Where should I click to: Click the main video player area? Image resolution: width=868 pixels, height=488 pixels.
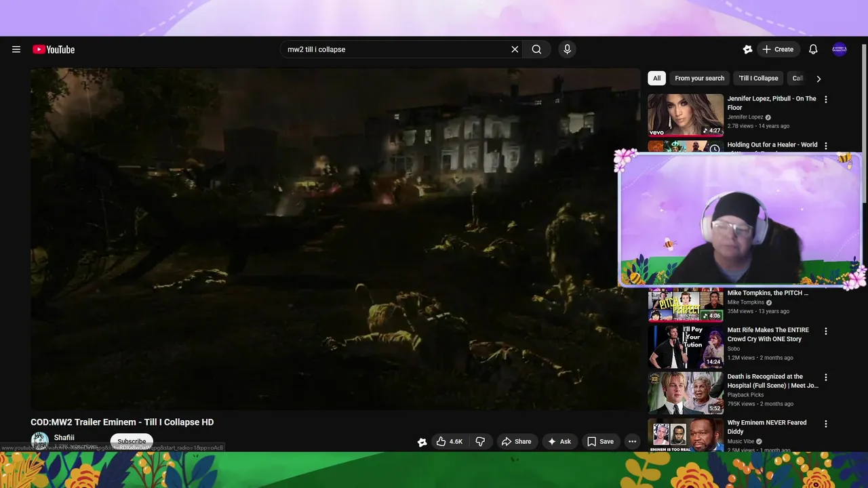point(335,239)
